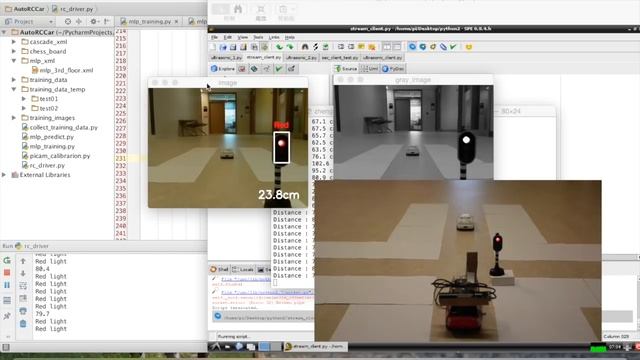Image resolution: width=640 pixels, height=360 pixels.
Task: Stop the running rc_driver process
Action: pos(7,273)
